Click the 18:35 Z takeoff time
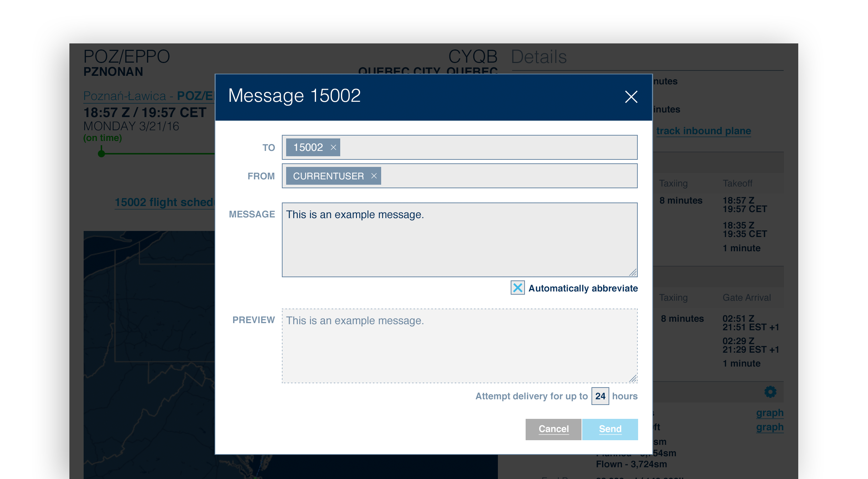Image resolution: width=868 pixels, height=479 pixels. 738,225
